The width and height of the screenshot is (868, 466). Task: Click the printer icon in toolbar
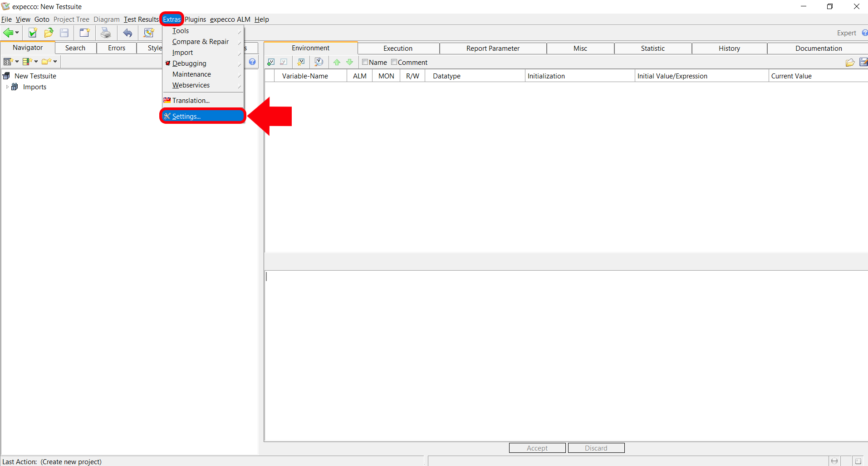[106, 33]
